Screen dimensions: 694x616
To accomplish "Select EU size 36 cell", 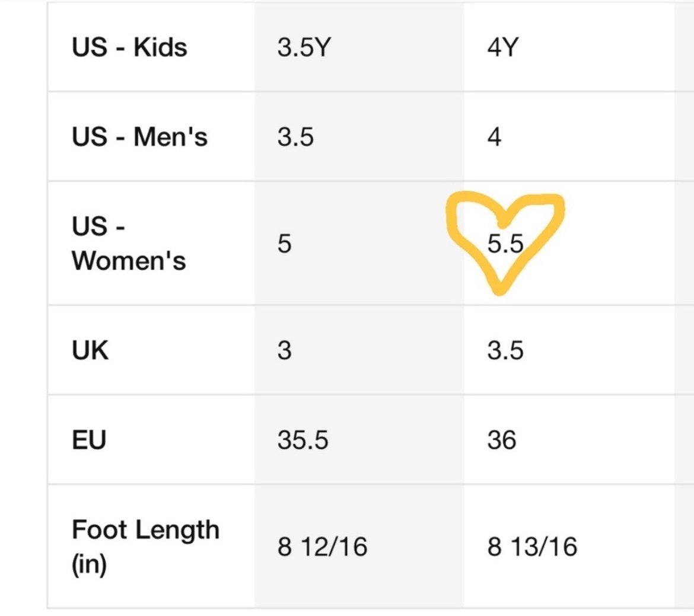I will click(569, 440).
